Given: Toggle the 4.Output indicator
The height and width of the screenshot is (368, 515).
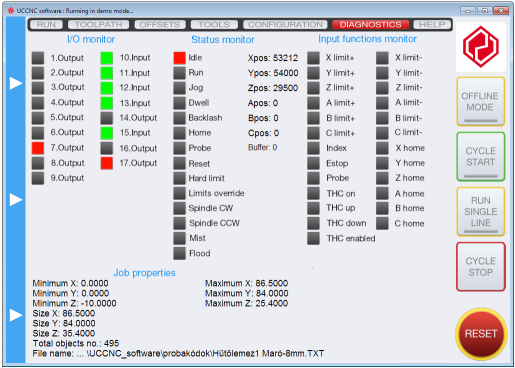Looking at the screenshot, I should coord(38,102).
